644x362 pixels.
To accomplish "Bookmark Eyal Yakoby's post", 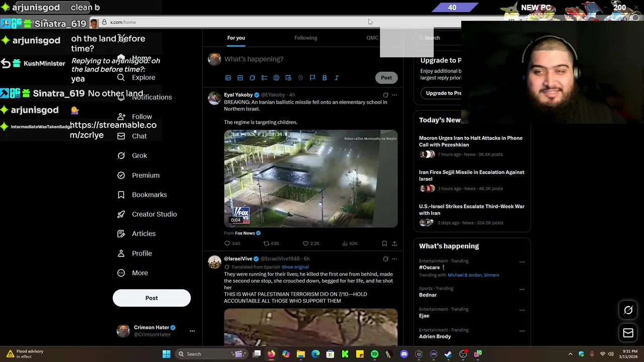I will (384, 243).
